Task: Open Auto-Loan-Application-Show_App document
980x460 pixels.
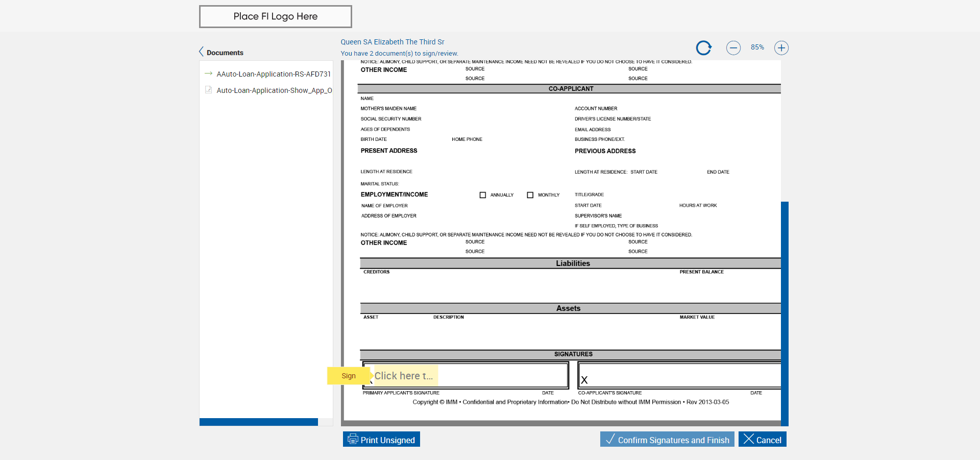Action: [x=274, y=90]
